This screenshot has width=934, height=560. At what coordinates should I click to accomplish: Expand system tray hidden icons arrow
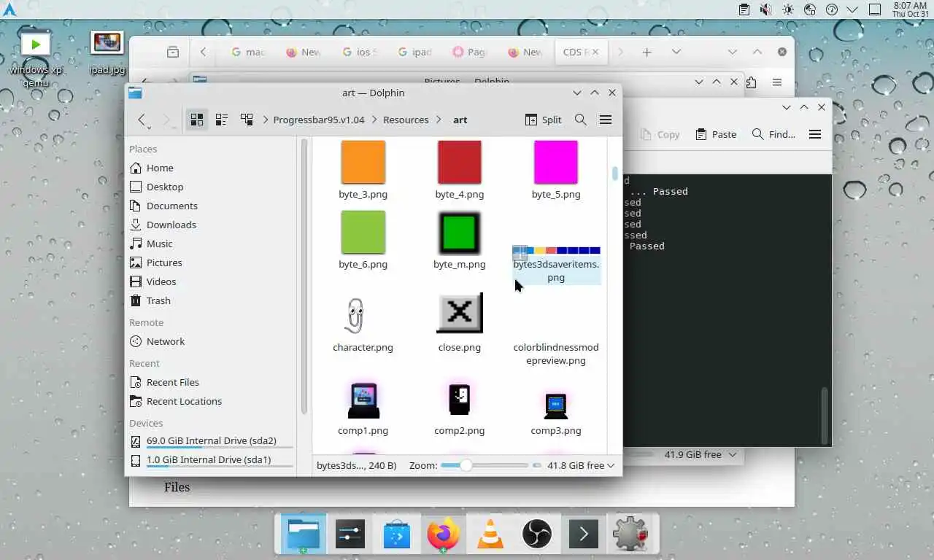coord(852,9)
